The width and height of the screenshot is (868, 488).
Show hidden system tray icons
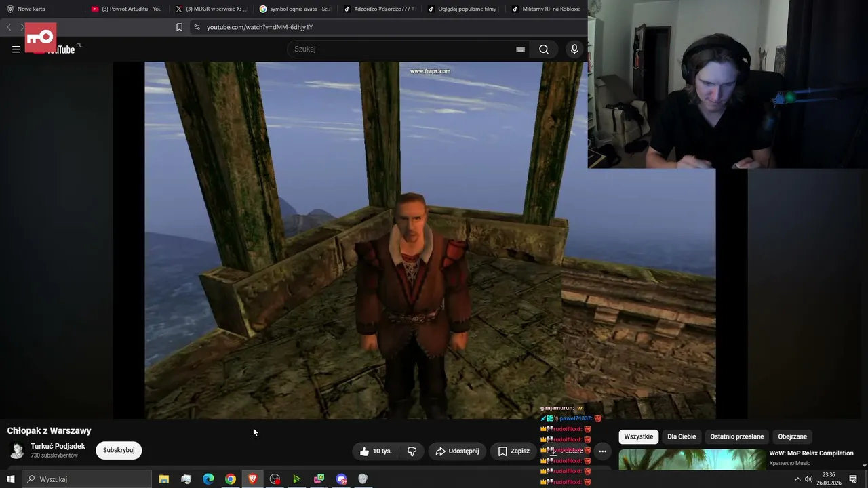pos(797,479)
